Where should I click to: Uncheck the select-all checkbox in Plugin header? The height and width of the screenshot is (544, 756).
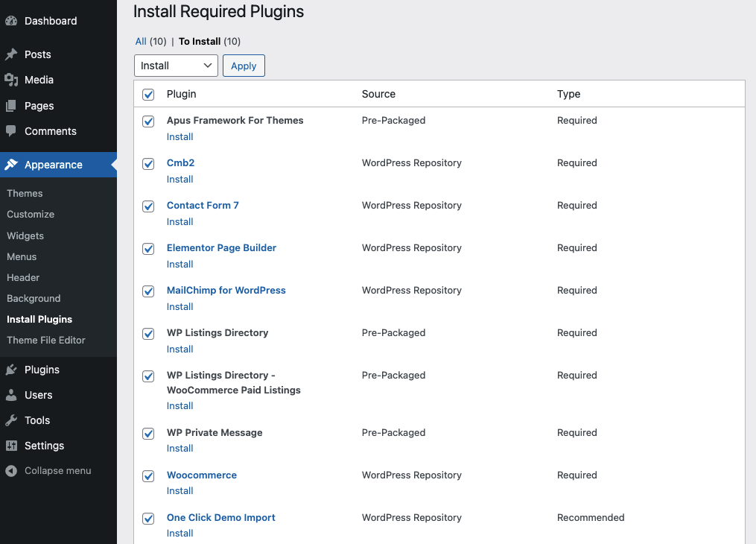(148, 95)
